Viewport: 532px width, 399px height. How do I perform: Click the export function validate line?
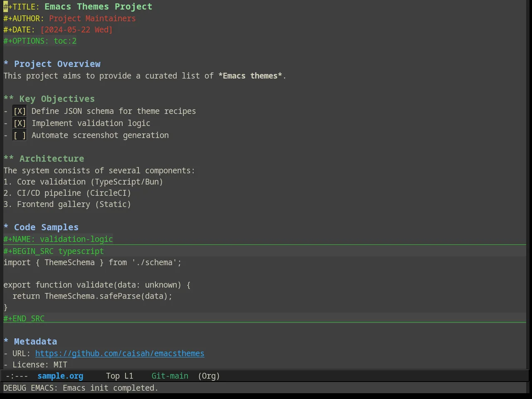point(97,285)
